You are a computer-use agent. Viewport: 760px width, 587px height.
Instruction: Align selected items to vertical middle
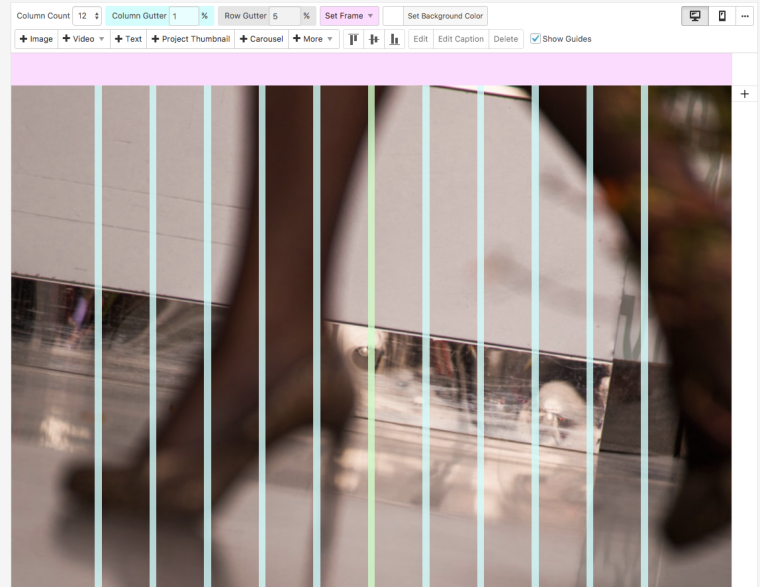click(x=374, y=39)
